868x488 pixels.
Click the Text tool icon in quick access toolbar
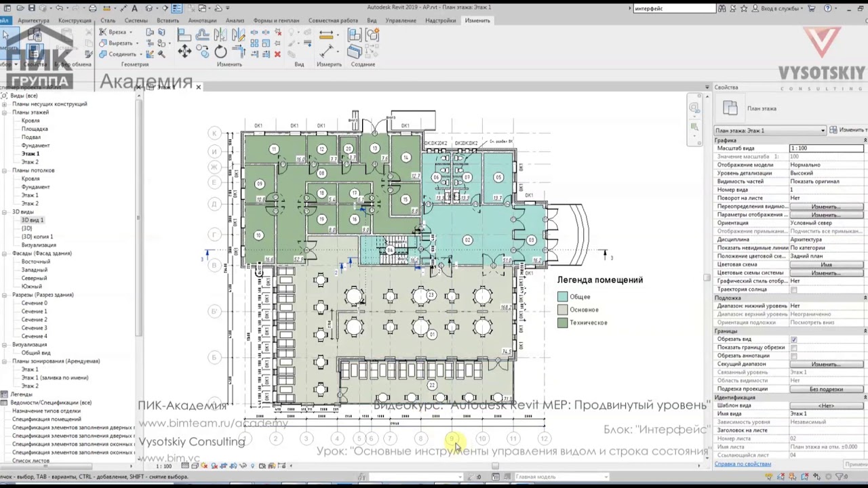pyautogui.click(x=134, y=8)
